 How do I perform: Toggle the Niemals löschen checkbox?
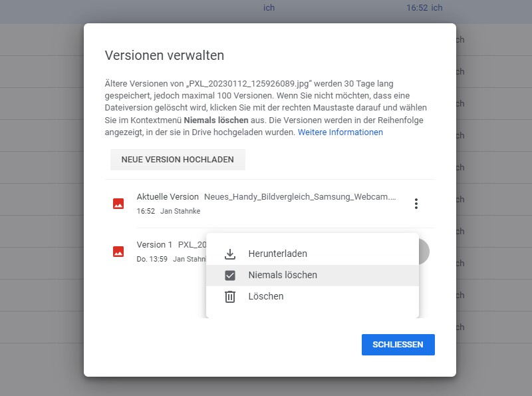(x=230, y=275)
